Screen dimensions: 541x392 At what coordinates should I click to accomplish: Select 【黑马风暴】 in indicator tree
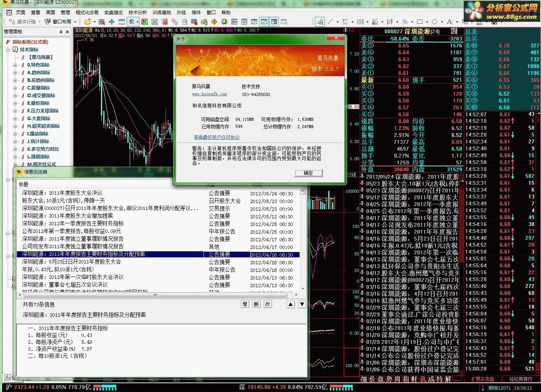tap(40, 57)
